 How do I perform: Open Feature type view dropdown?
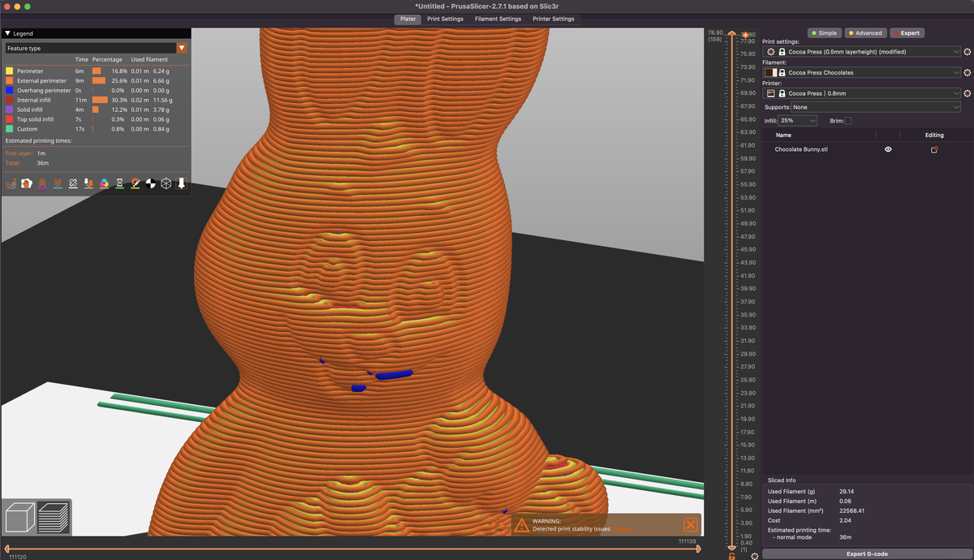(97, 48)
